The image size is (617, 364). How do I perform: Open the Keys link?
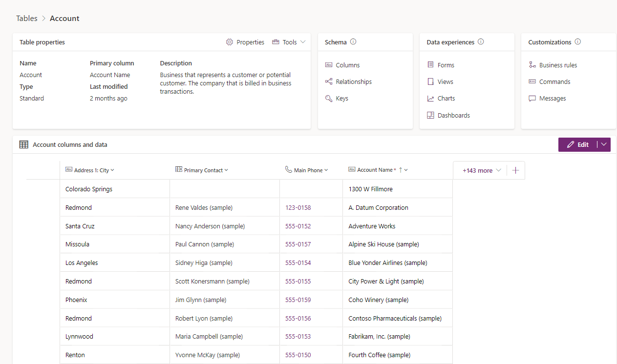tap(342, 98)
